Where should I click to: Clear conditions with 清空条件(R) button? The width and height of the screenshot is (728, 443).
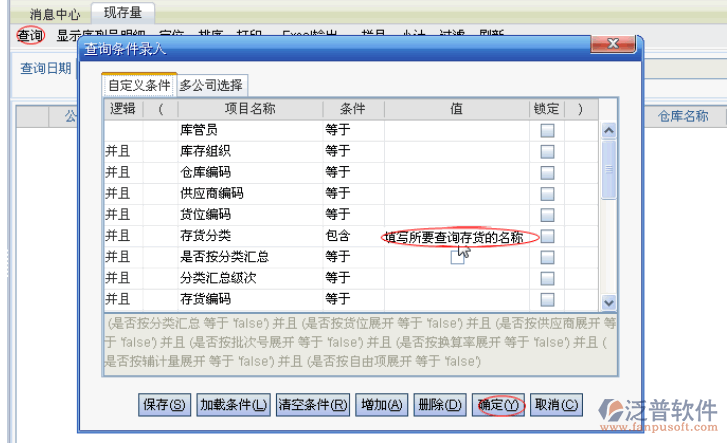313,405
